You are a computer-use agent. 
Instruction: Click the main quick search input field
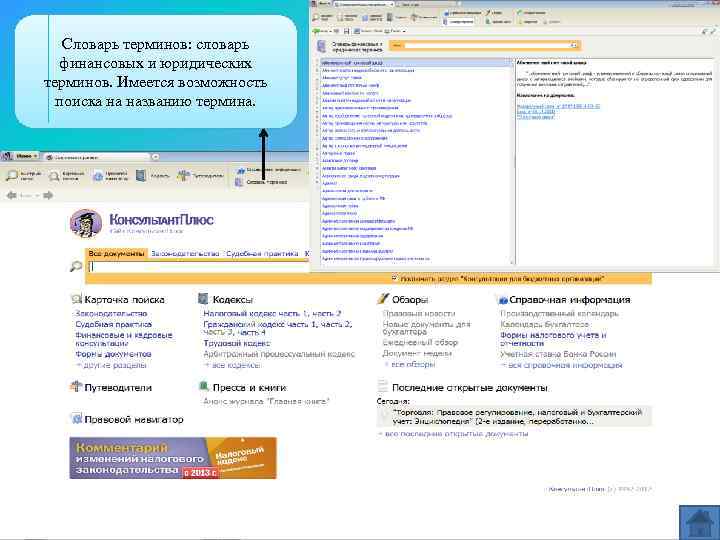point(197,266)
